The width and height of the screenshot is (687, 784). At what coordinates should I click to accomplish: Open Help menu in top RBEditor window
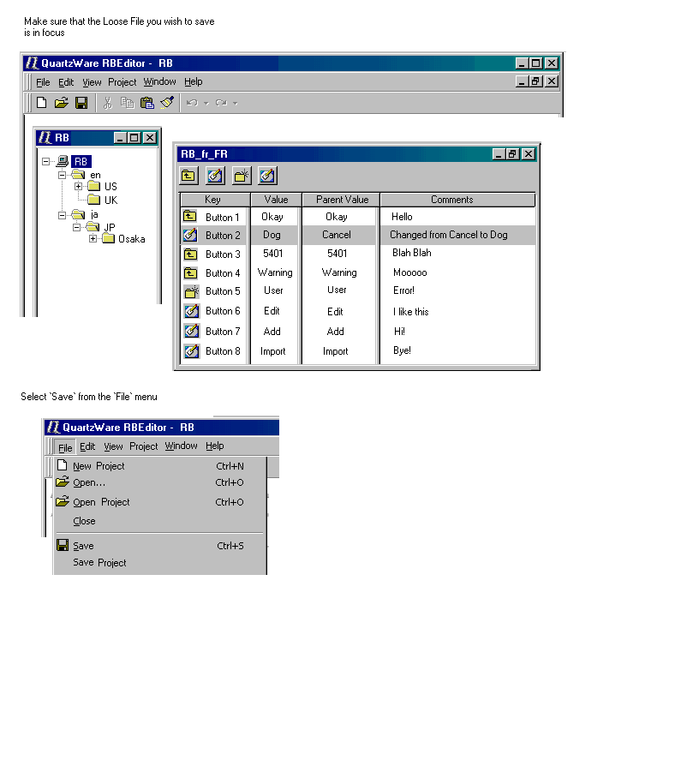click(193, 81)
